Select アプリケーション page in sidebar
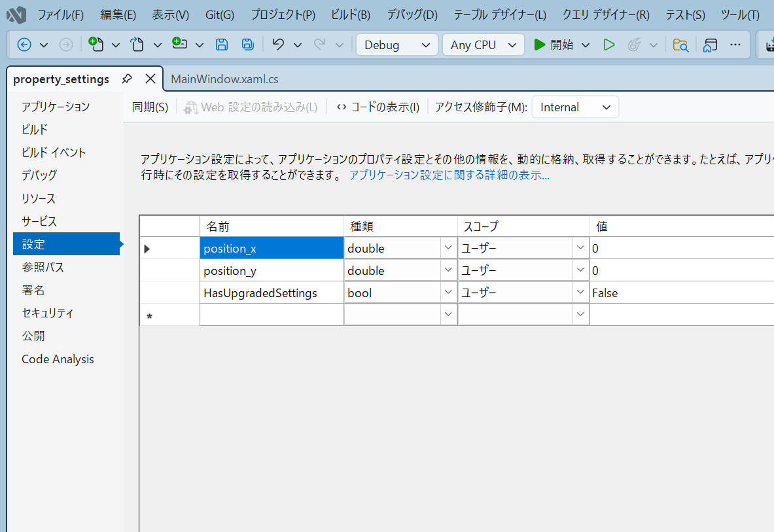 click(56, 107)
